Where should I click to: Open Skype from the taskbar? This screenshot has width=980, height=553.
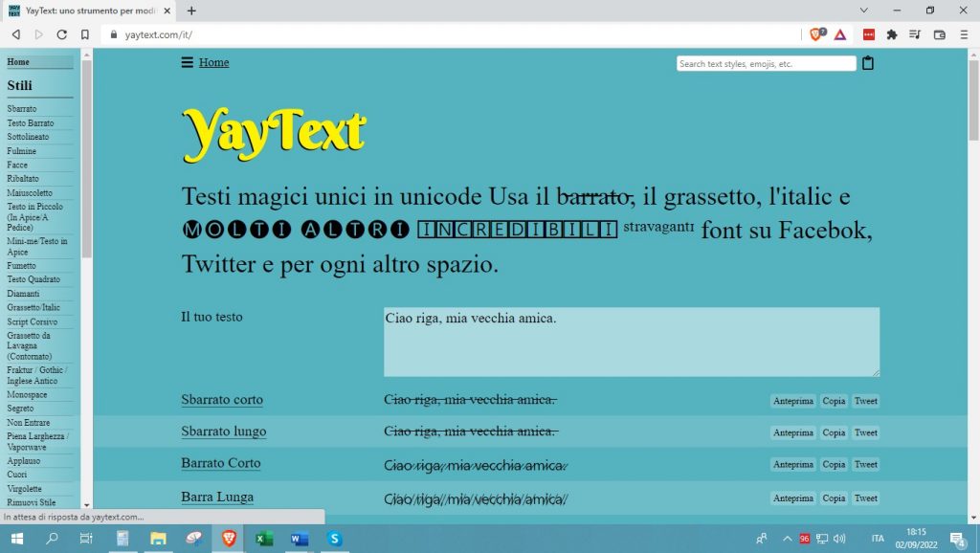[x=333, y=539]
